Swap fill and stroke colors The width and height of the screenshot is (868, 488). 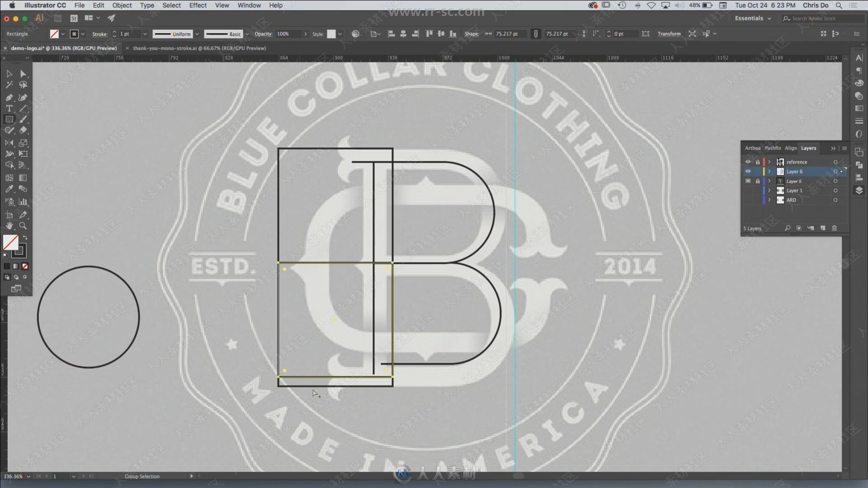tap(25, 238)
